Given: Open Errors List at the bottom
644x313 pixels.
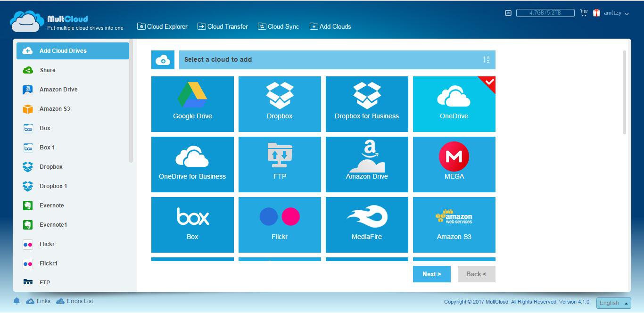Looking at the screenshot, I should coord(74,301).
